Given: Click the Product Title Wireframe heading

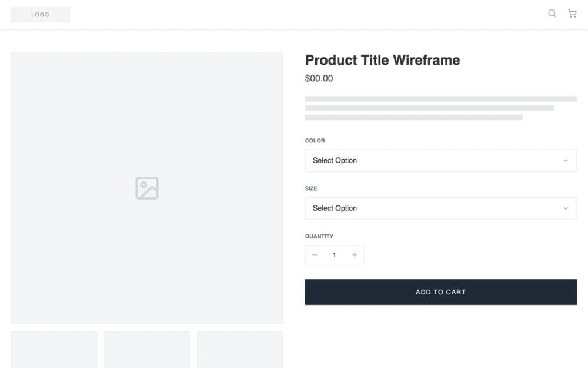Looking at the screenshot, I should coord(382,60).
